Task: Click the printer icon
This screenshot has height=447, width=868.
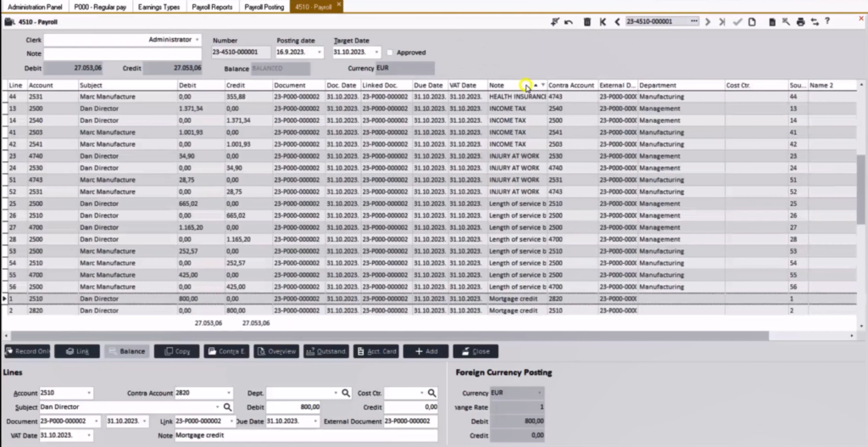Action: (x=800, y=21)
